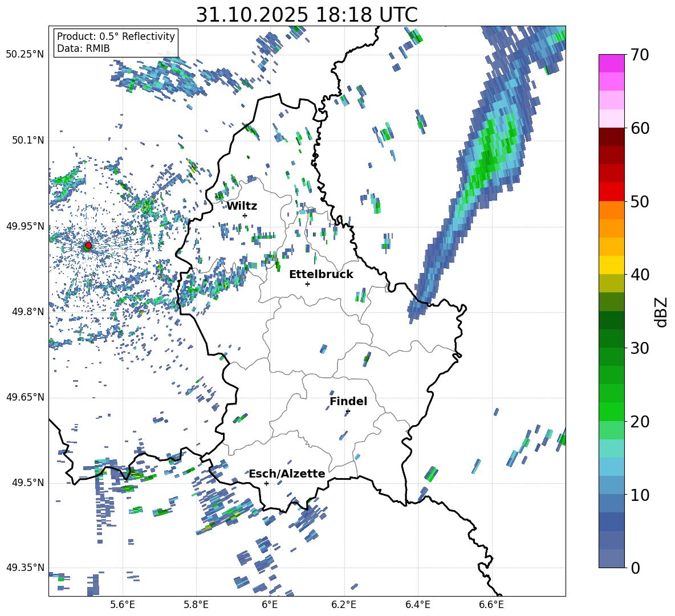Click the dBZ colorbar axis label
This screenshot has width=675, height=616.
coord(662,312)
